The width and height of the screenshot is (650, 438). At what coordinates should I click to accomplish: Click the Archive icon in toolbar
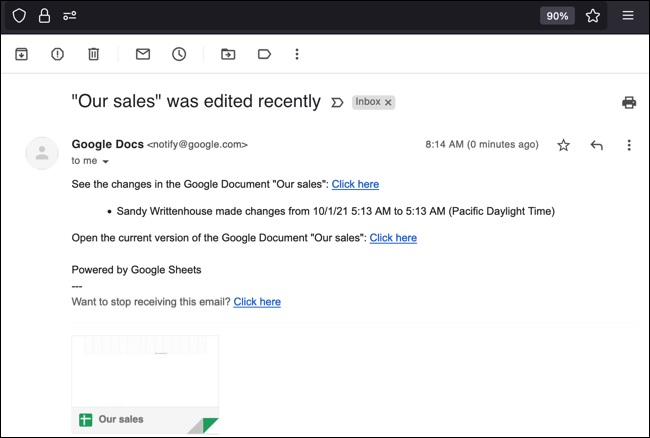click(x=21, y=54)
